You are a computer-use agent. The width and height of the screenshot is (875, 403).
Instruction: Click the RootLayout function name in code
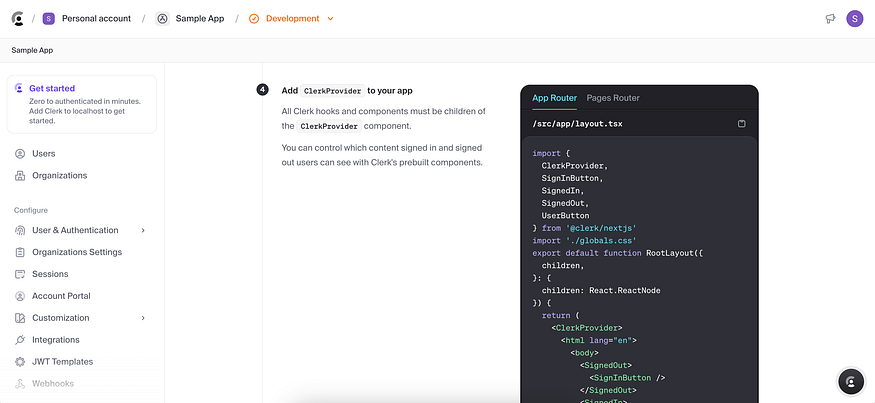[x=670, y=253]
